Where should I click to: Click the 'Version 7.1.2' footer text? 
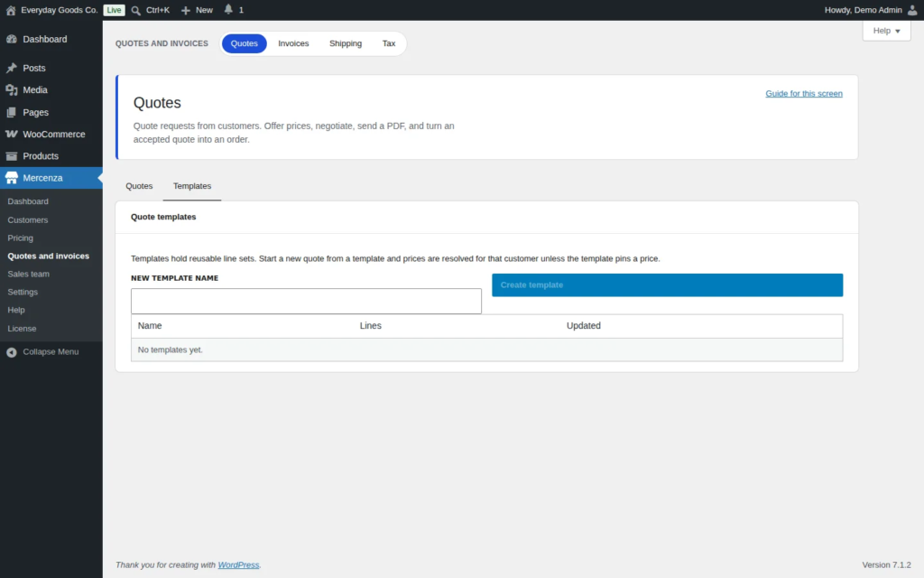pos(886,565)
